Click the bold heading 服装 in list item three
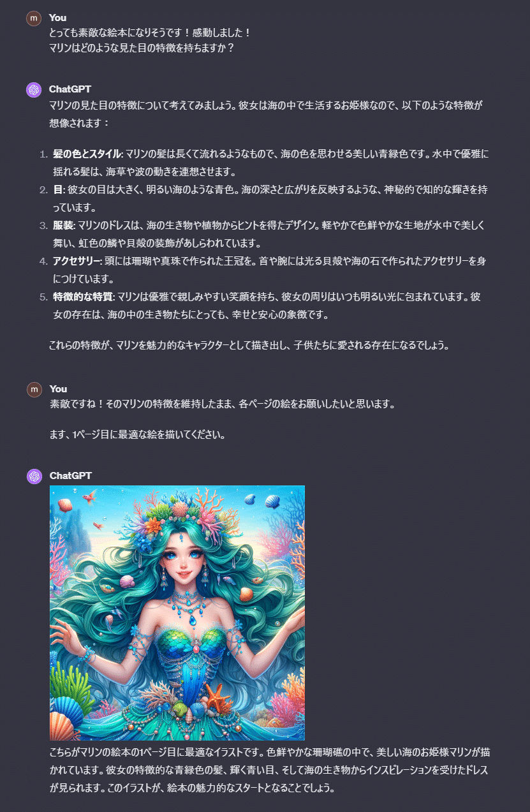The image size is (530, 812). [64, 226]
